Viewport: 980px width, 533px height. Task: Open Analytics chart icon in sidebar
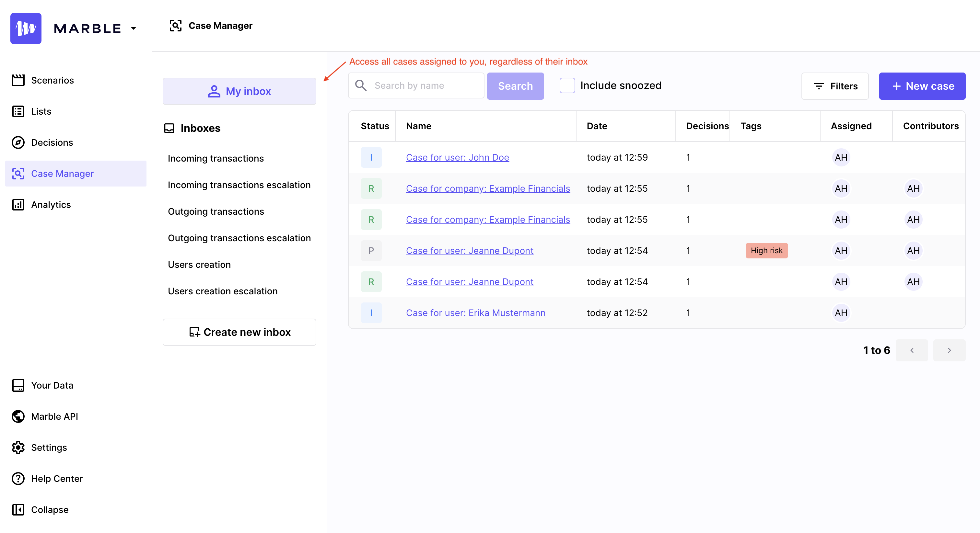18,205
